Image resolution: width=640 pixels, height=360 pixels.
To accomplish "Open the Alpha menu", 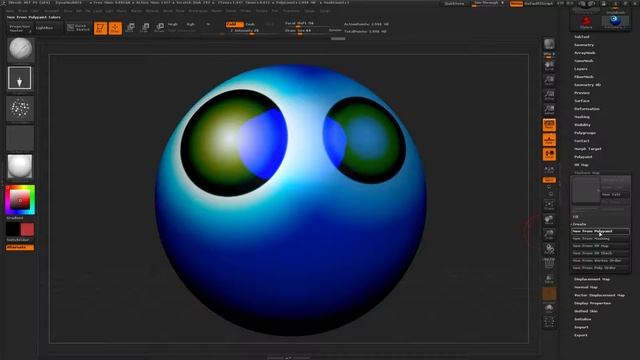I will pos(10,11).
